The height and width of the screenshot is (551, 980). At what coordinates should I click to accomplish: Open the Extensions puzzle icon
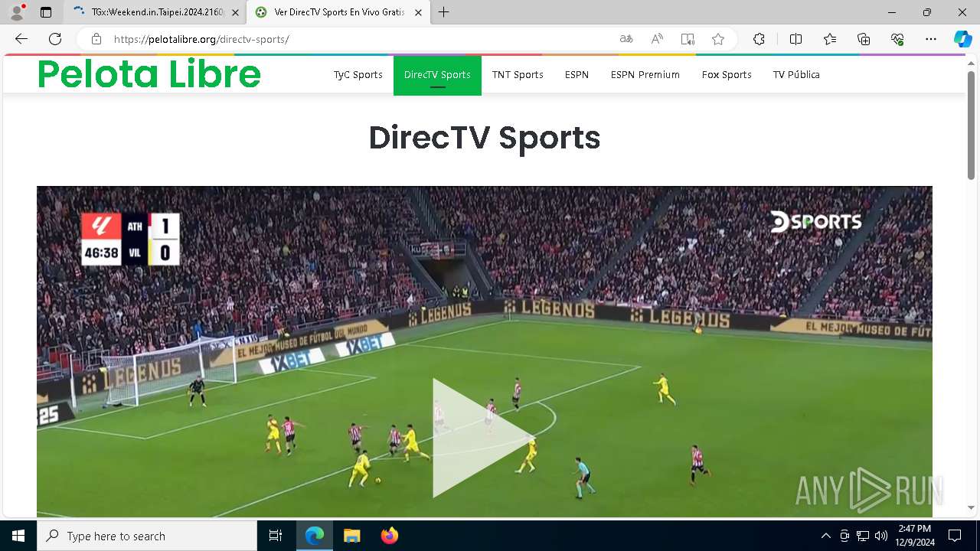coord(759,39)
